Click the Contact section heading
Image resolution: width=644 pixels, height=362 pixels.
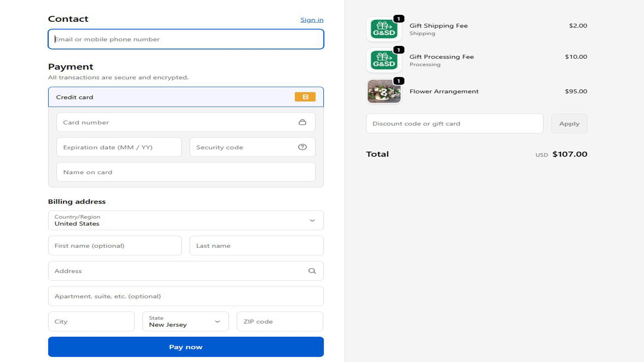[x=68, y=19]
